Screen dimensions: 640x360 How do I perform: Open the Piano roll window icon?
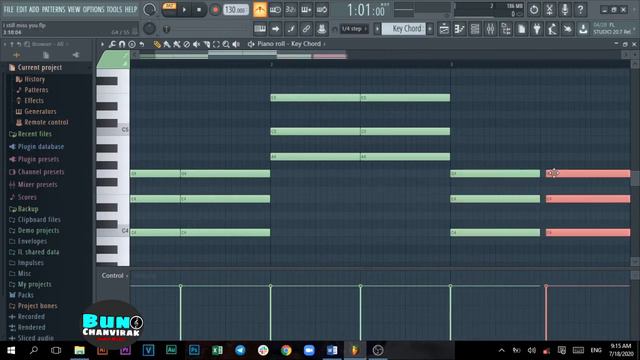(x=460, y=29)
